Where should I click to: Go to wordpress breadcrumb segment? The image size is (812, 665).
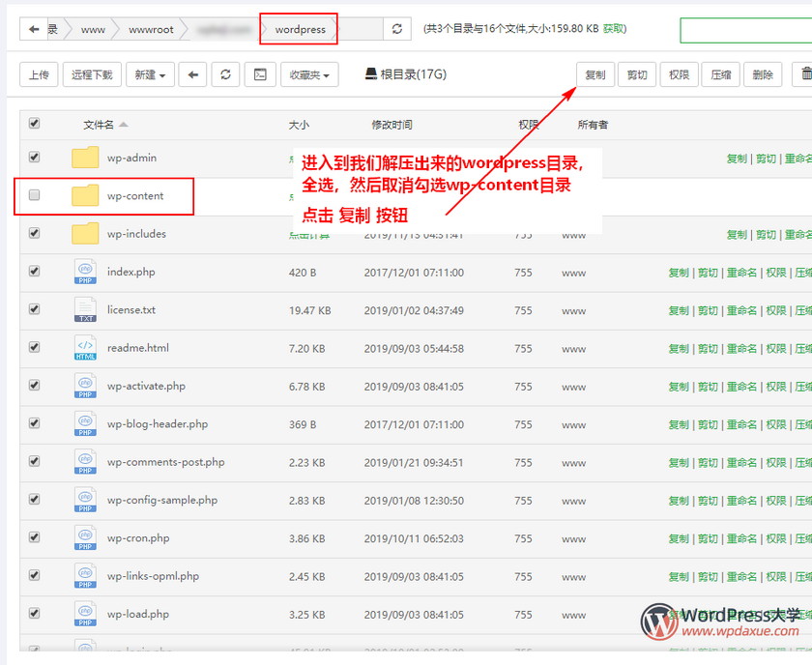[x=301, y=30]
